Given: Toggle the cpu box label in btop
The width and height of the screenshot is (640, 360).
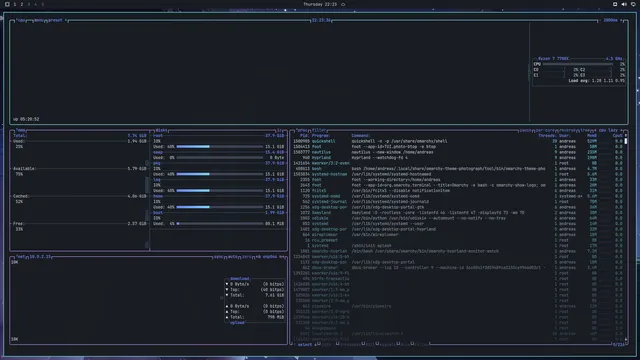Looking at the screenshot, I should [x=21, y=20].
